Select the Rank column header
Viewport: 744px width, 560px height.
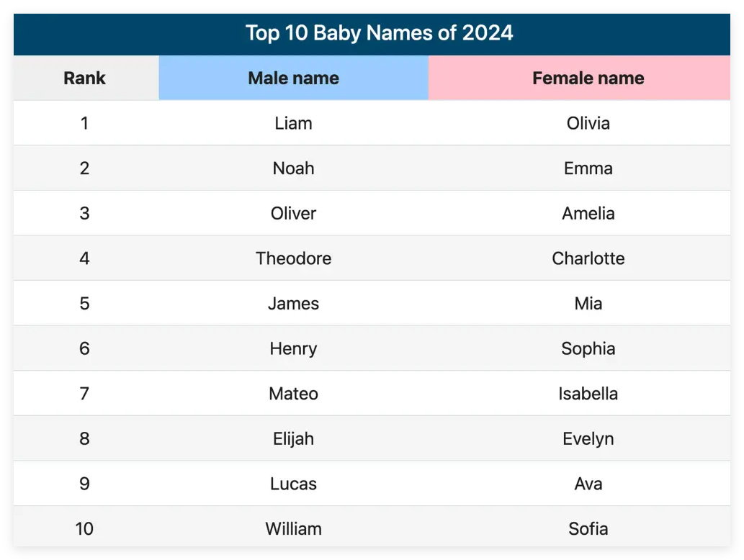(x=86, y=78)
